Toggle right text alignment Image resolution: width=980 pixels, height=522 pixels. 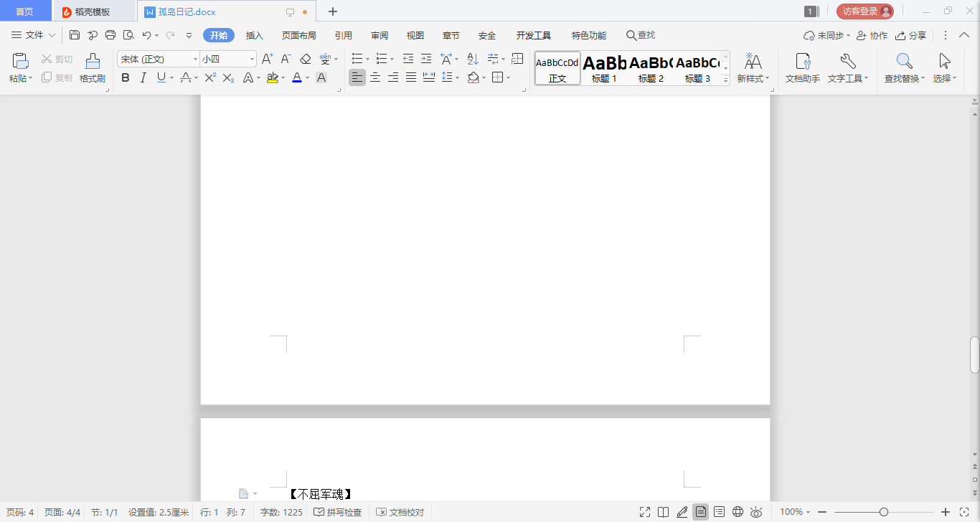(x=393, y=77)
